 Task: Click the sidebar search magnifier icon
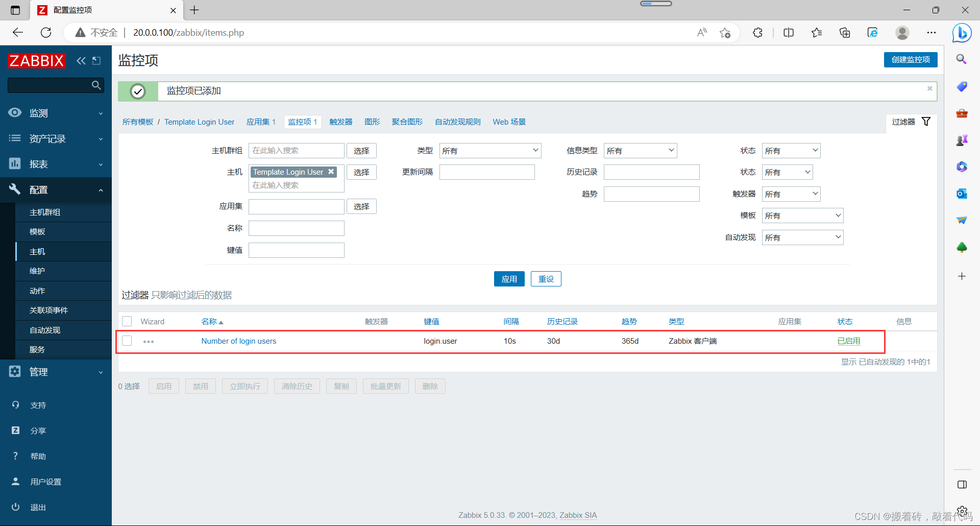[x=96, y=85]
